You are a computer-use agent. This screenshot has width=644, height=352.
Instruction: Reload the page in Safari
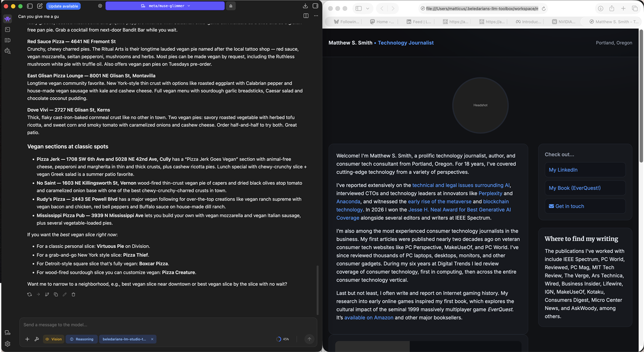544,9
